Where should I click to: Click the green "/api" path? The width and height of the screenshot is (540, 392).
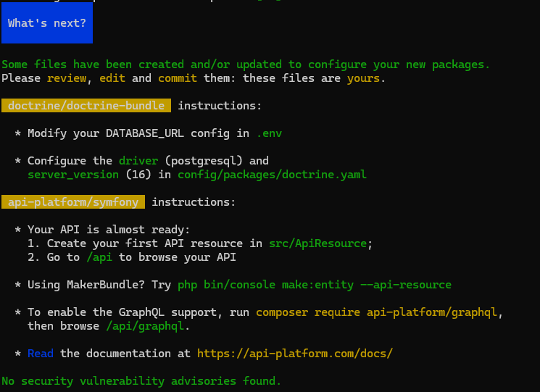tap(99, 257)
